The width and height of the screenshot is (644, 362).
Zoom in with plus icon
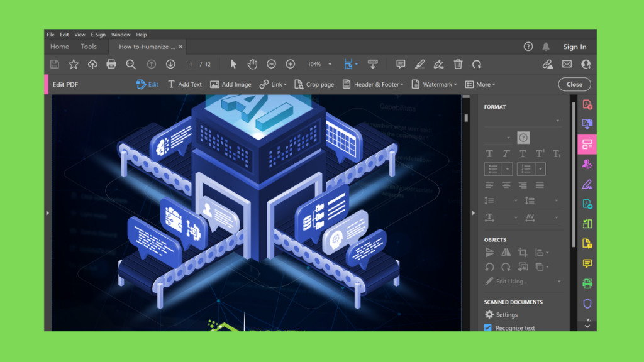point(291,64)
